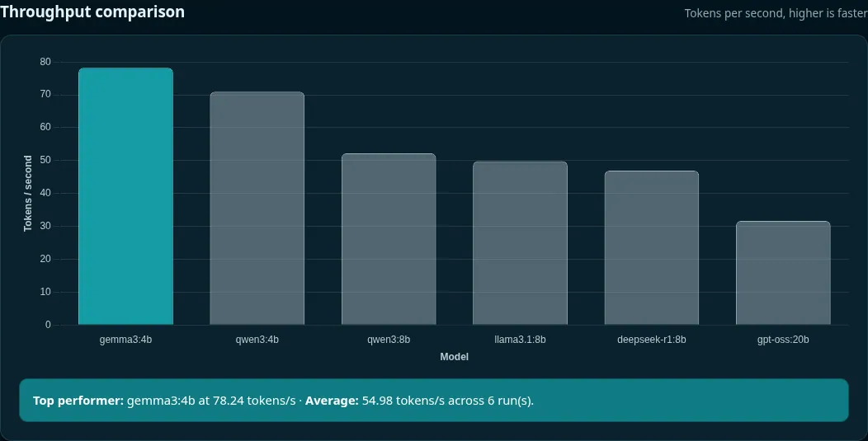Screen dimensions: 868x441
Task: Click the '30' y-axis tick label
Action: [45, 227]
